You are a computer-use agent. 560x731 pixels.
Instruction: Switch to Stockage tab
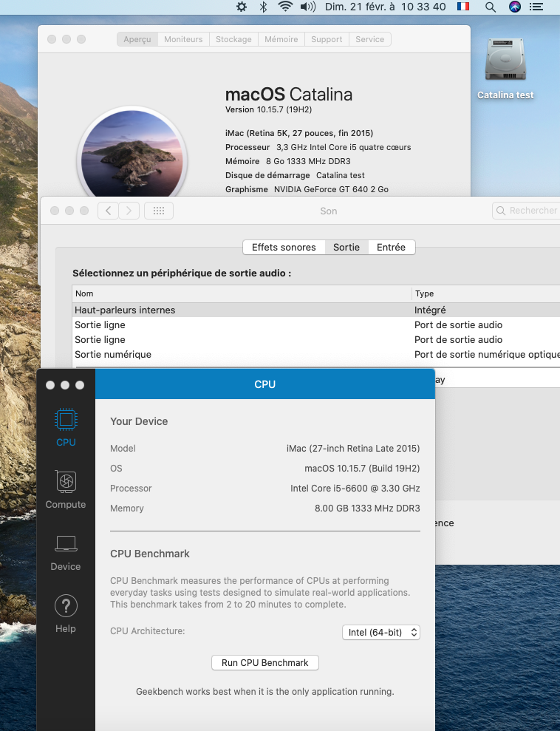[234, 39]
